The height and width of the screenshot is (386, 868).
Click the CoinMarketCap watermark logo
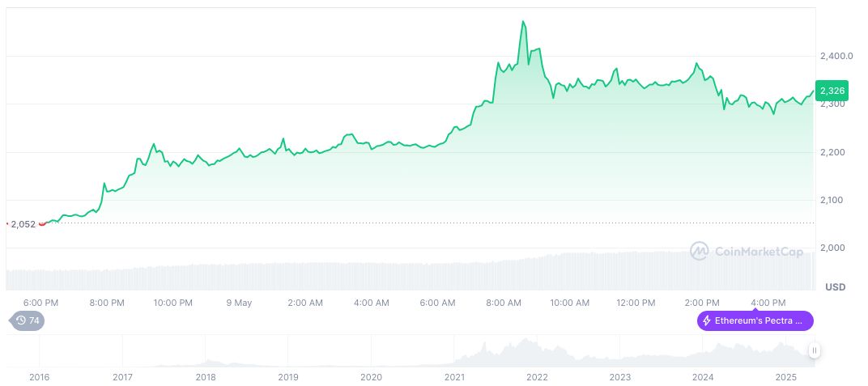(x=699, y=252)
